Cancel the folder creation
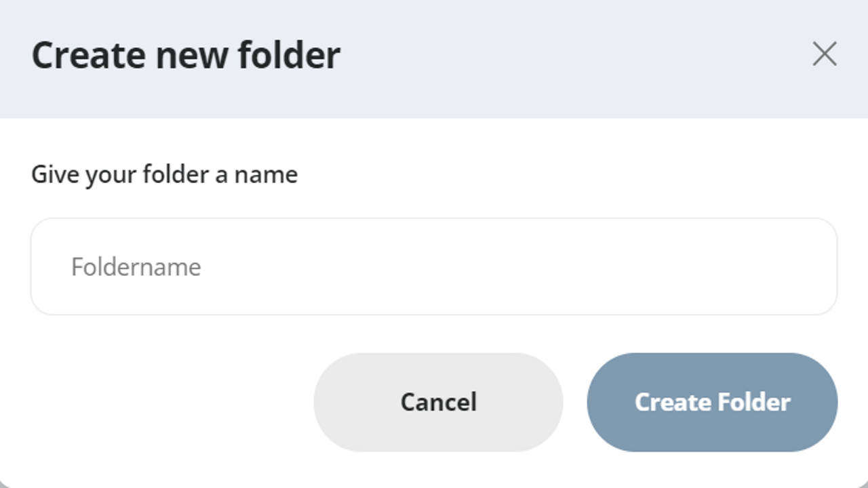 tap(438, 402)
